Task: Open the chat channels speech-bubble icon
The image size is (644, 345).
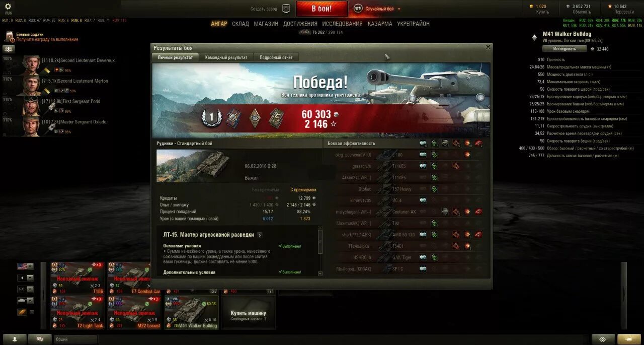Action: point(40,339)
